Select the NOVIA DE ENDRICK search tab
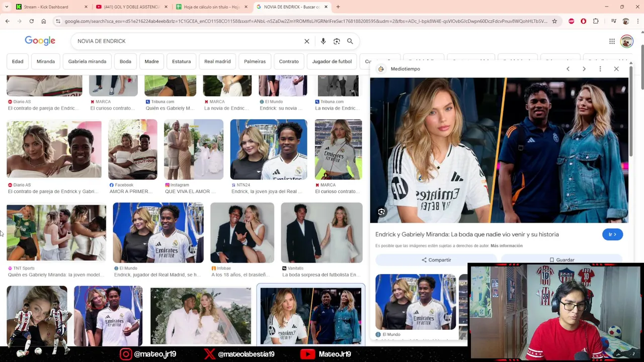Viewport: 644px width, 362px height. coord(292,7)
